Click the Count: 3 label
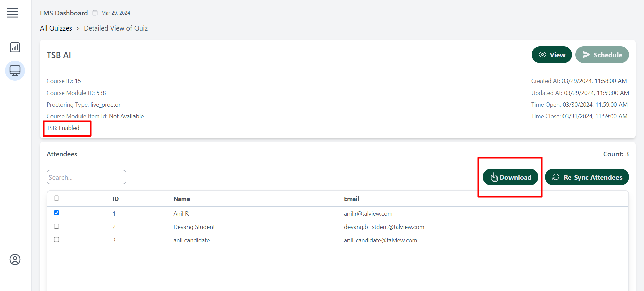 tap(616, 154)
